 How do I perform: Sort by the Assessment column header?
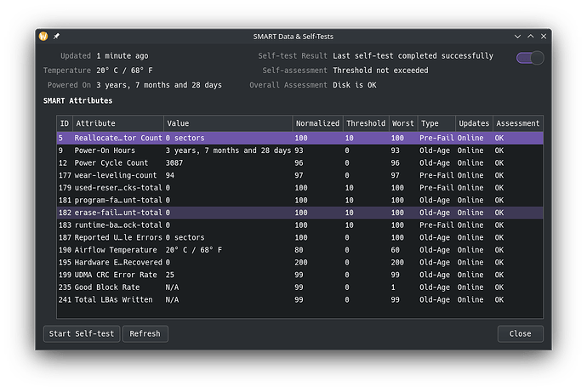[518, 123]
